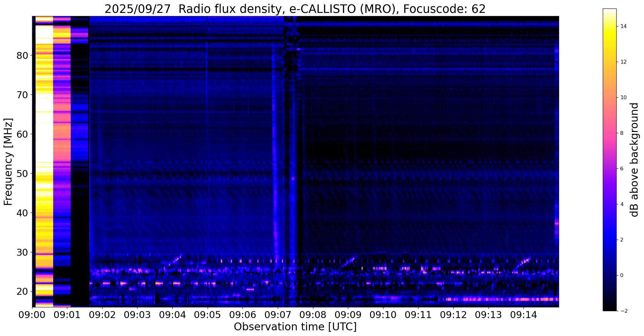The height and width of the screenshot is (336, 644).
Task: Click the 09:10 time tick label
Action: [x=383, y=316]
